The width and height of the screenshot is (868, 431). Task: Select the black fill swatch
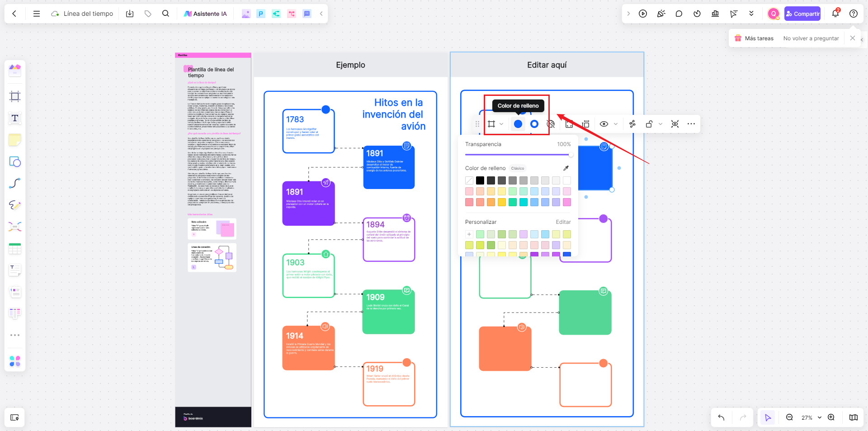[480, 180]
